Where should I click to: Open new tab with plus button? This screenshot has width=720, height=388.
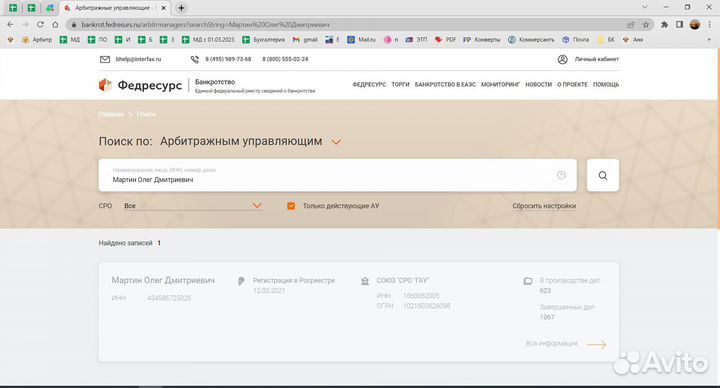[x=181, y=8]
